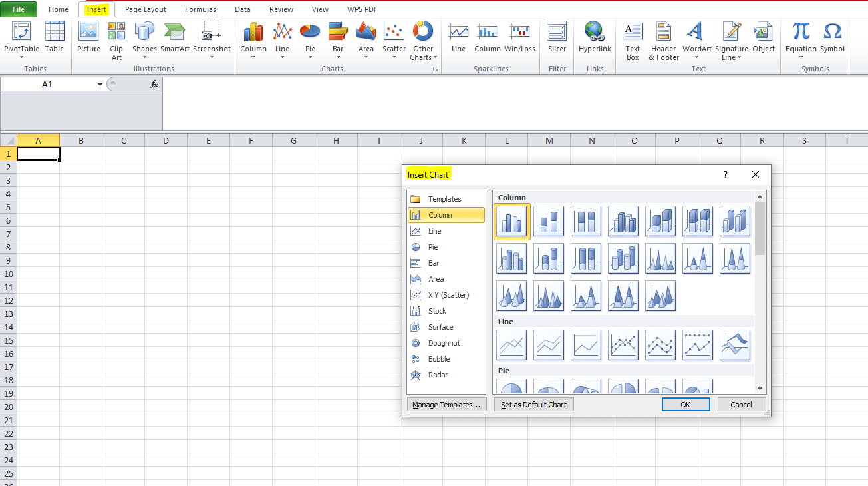
Task: Insert a Hyperlink from the Links group
Action: [595, 37]
